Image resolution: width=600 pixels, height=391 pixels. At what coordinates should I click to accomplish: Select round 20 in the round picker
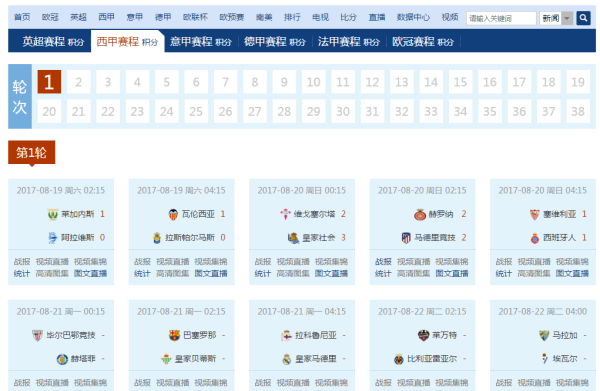(x=49, y=111)
